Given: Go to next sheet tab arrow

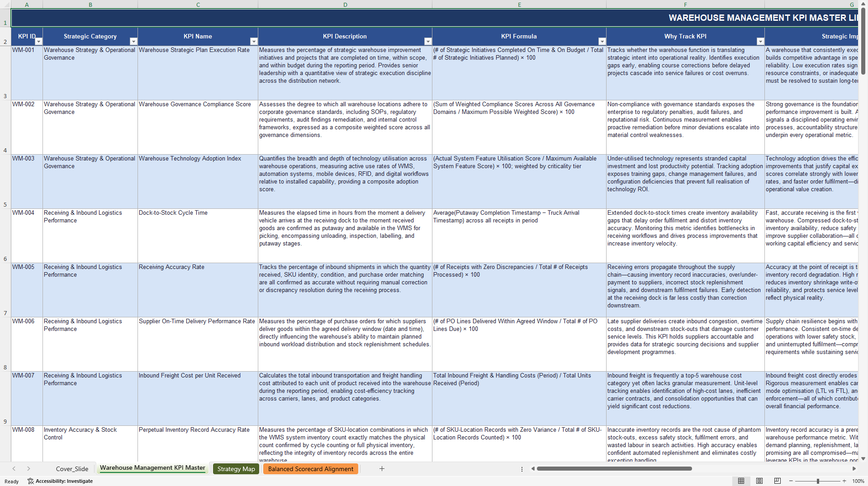Looking at the screenshot, I should [28, 469].
